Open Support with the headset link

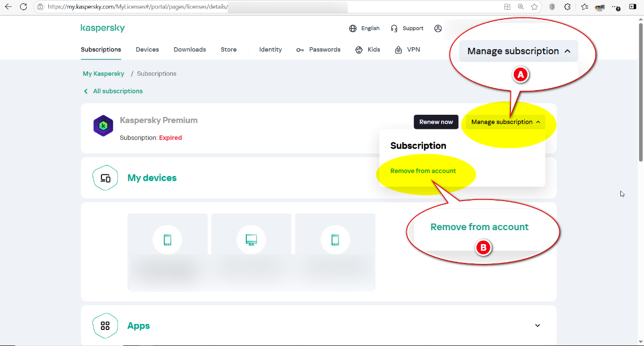(x=407, y=28)
